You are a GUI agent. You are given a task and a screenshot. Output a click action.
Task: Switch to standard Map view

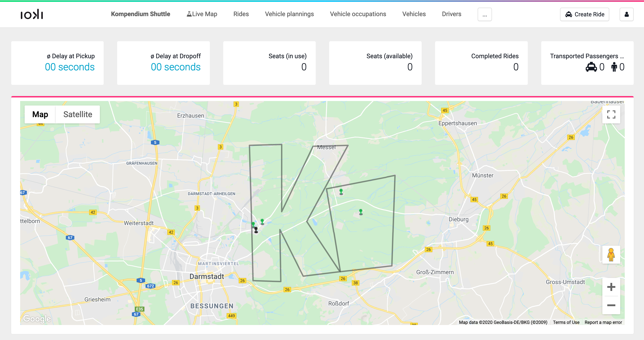coord(40,114)
